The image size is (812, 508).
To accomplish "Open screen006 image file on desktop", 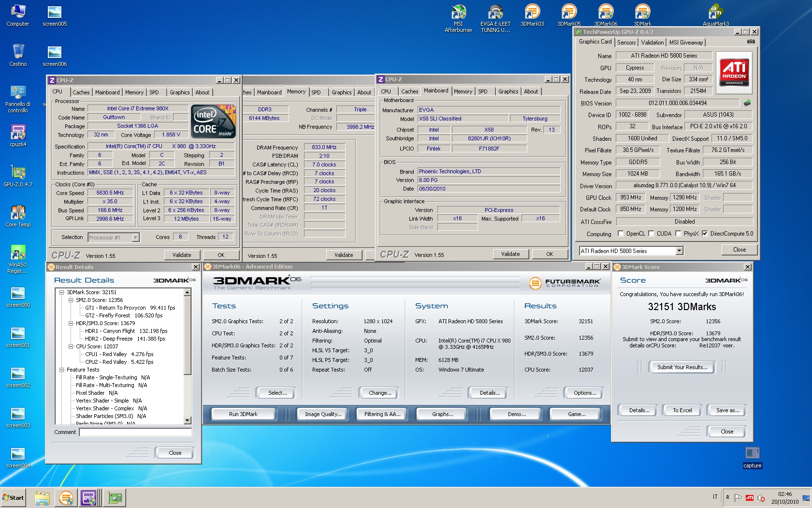I will coord(55,55).
